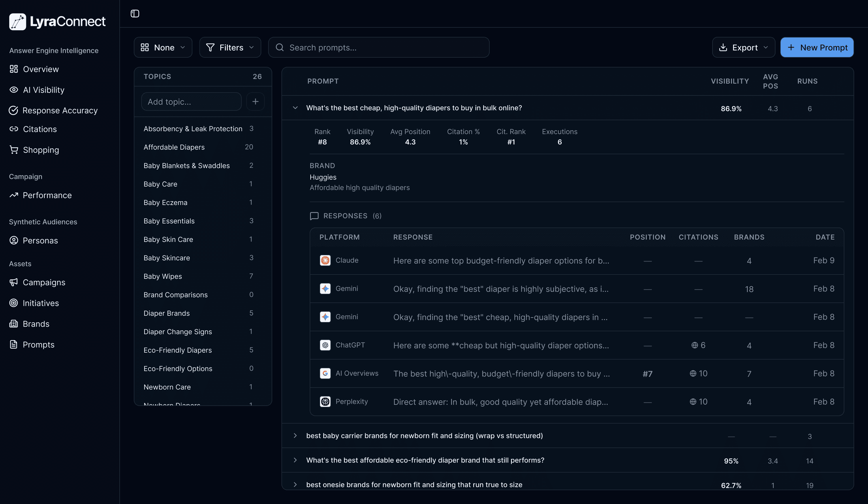Click the add topic plus button
868x504 pixels.
255,101
